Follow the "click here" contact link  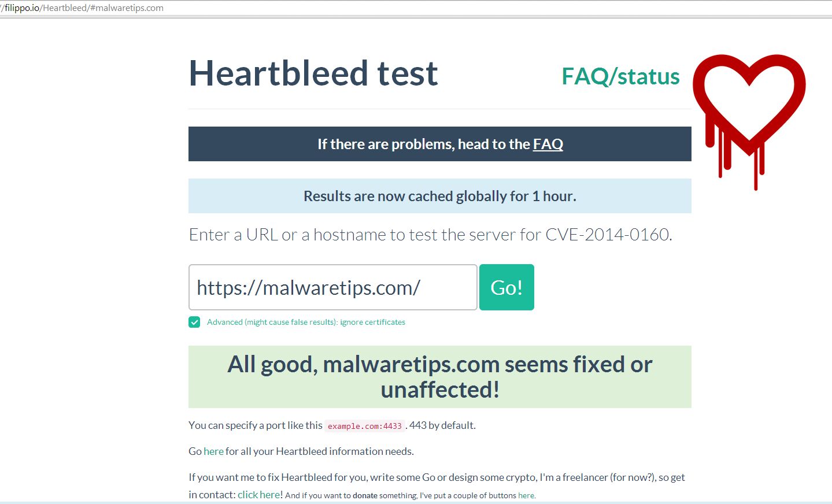tap(258, 495)
